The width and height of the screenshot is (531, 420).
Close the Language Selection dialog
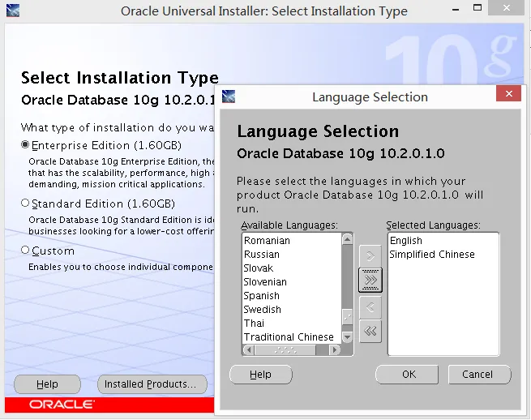[508, 94]
